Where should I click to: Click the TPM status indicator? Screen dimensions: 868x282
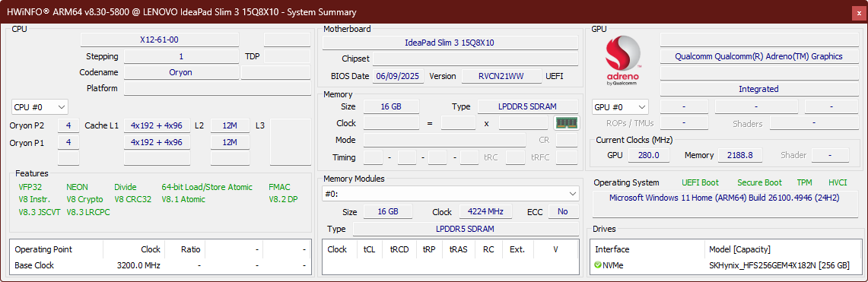pos(804,182)
